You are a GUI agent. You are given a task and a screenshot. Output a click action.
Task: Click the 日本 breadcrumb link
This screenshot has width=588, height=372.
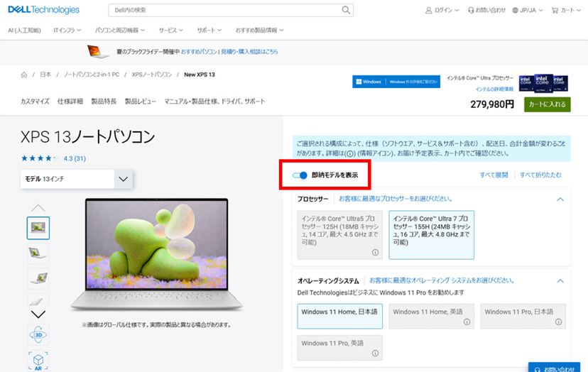tap(45, 75)
